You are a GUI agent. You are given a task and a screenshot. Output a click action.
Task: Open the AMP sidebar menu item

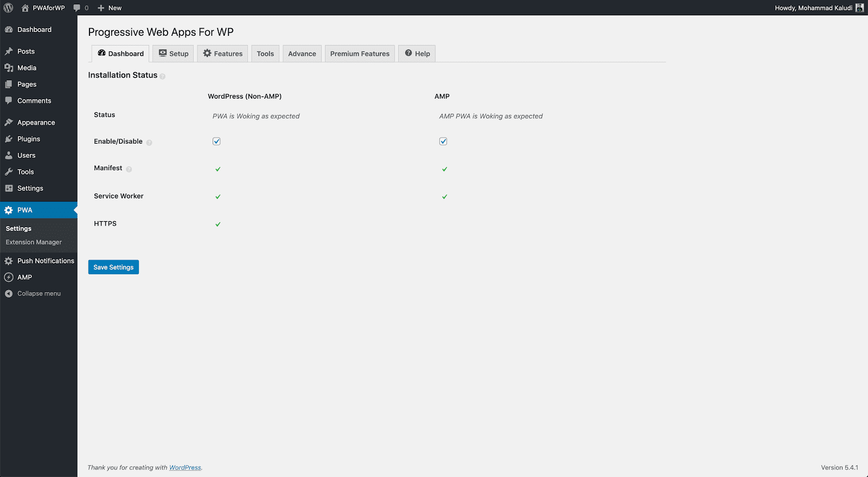24,277
